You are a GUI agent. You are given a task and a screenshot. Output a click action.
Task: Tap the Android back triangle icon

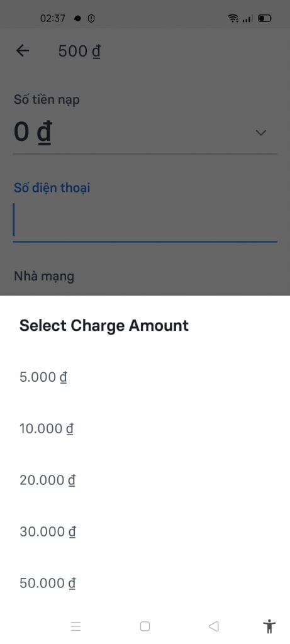tap(214, 626)
